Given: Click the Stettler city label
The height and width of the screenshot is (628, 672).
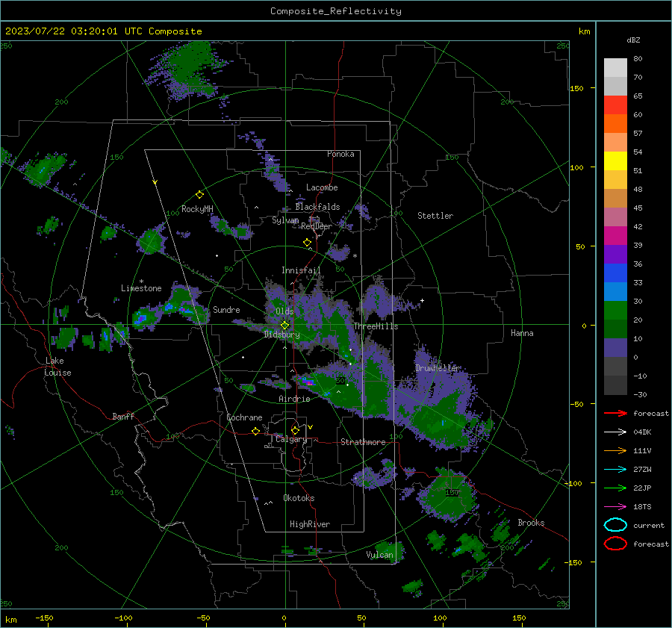Looking at the screenshot, I should [435, 216].
